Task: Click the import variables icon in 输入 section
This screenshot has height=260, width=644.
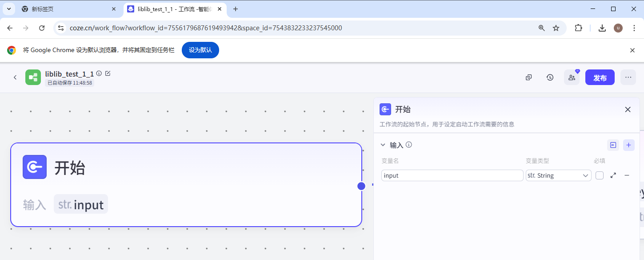Action: [613, 145]
